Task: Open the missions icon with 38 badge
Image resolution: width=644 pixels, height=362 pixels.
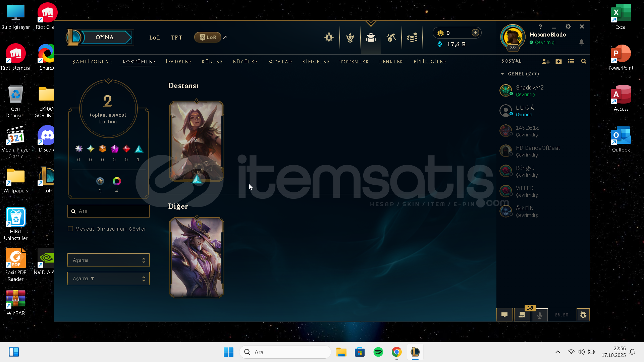Action: click(x=522, y=315)
